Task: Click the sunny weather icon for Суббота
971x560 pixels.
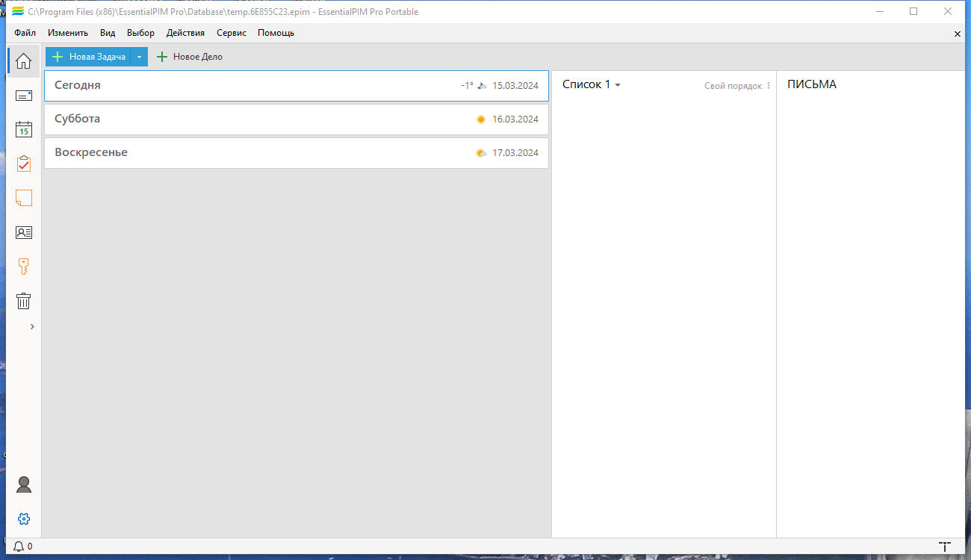Action: pos(481,119)
